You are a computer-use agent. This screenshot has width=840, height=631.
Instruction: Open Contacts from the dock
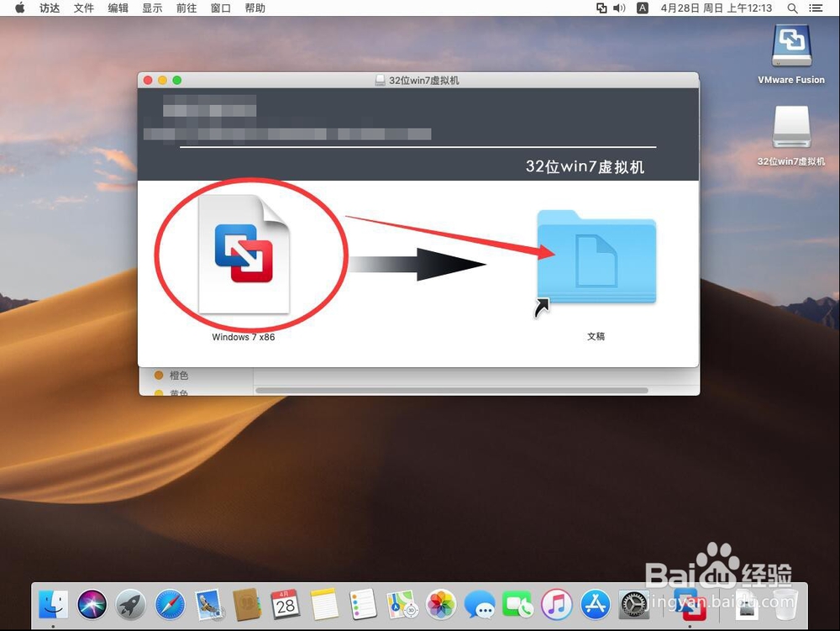click(x=247, y=605)
